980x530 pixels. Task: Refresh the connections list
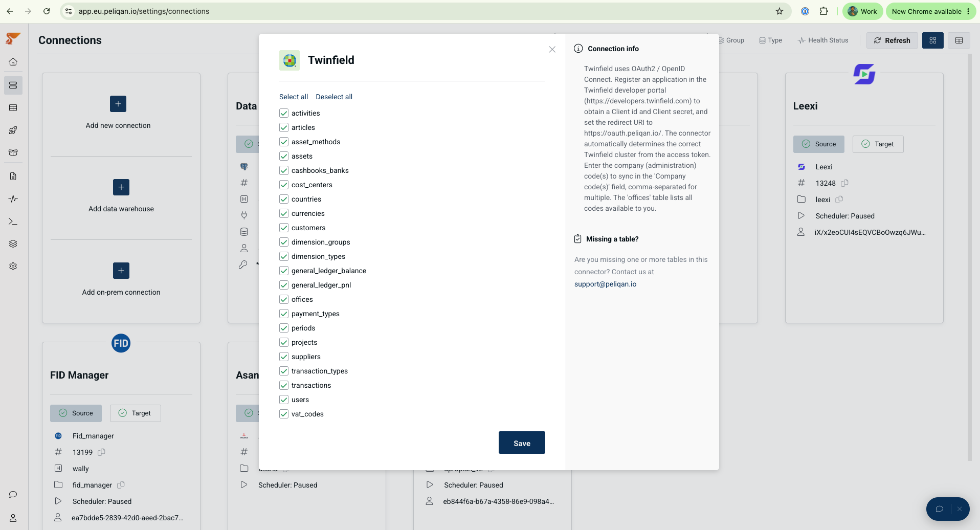(x=892, y=40)
